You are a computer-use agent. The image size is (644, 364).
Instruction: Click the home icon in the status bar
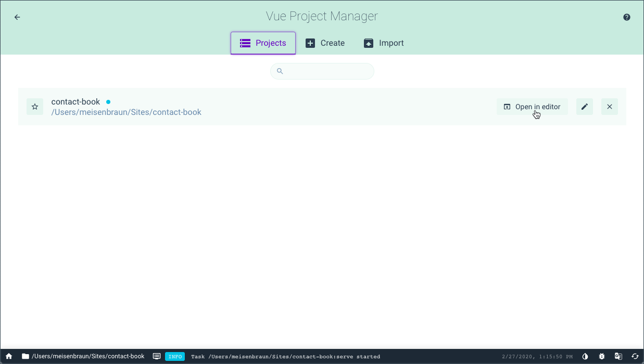[8, 356]
